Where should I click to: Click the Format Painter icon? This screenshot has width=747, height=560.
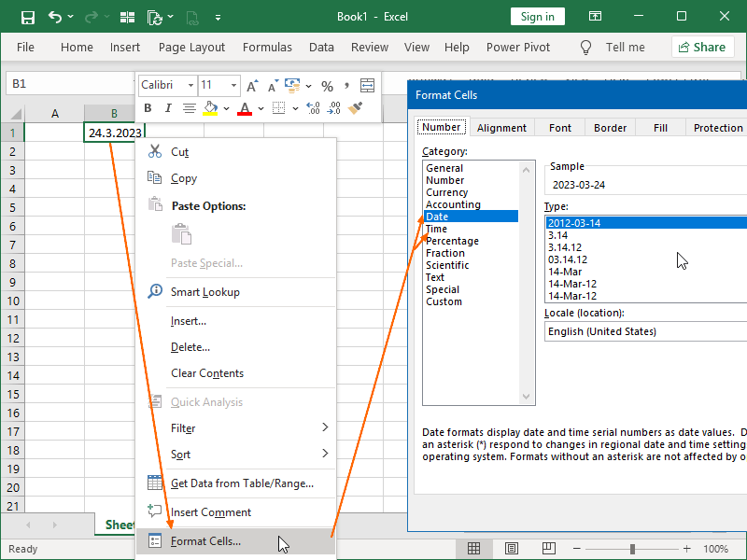(x=356, y=108)
